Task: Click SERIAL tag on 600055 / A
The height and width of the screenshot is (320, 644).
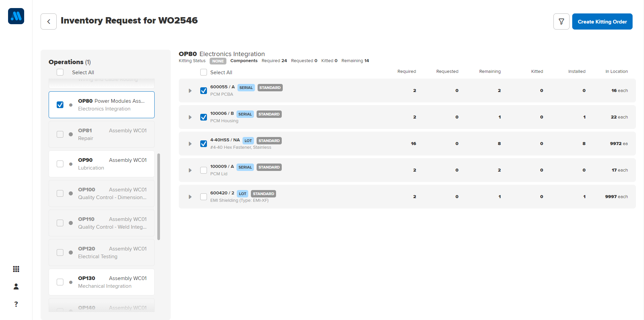Action: (x=246, y=88)
